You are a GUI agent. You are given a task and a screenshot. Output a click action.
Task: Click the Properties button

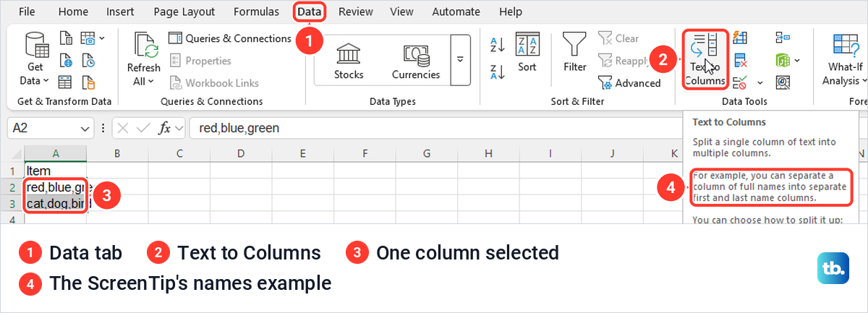200,61
